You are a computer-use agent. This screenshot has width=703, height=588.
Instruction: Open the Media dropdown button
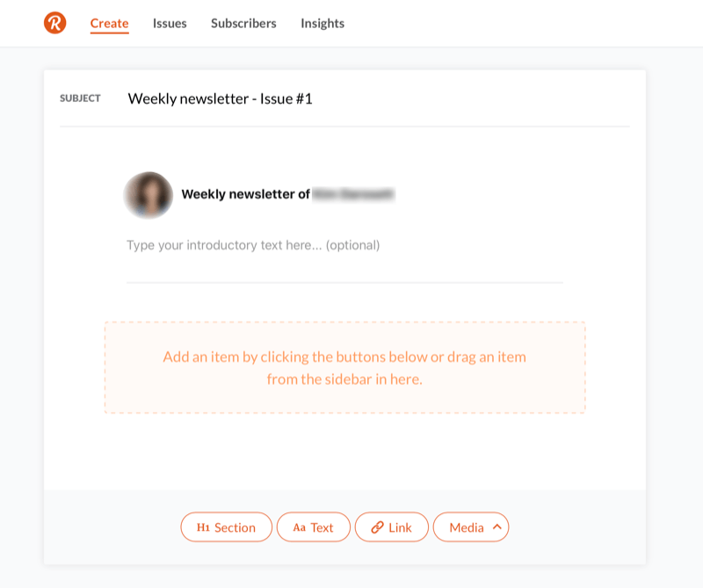tap(471, 527)
